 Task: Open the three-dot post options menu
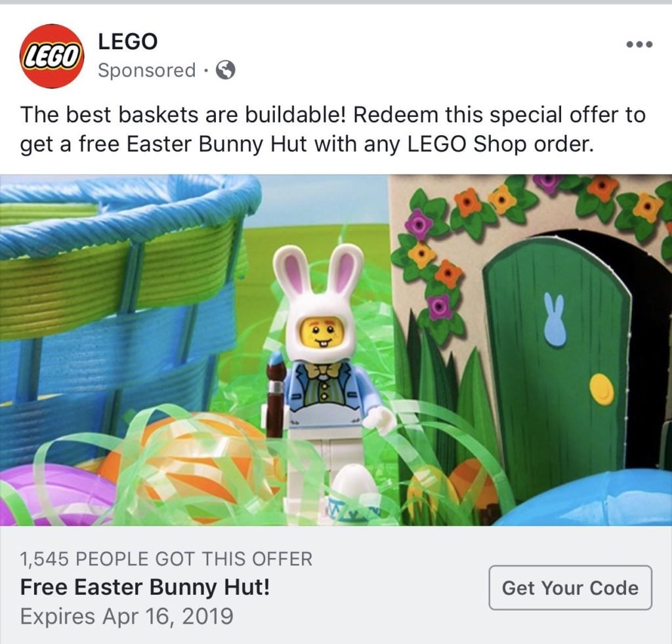click(x=639, y=44)
